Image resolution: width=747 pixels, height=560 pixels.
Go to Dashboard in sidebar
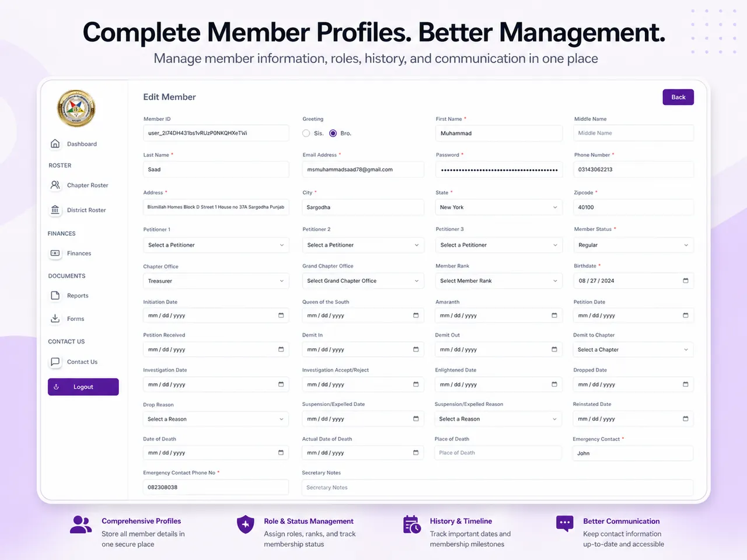[x=82, y=144]
